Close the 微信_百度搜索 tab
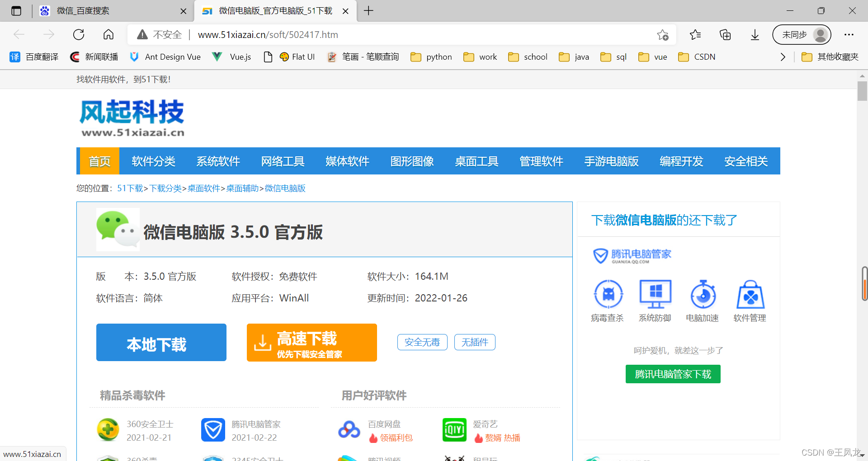 click(183, 11)
